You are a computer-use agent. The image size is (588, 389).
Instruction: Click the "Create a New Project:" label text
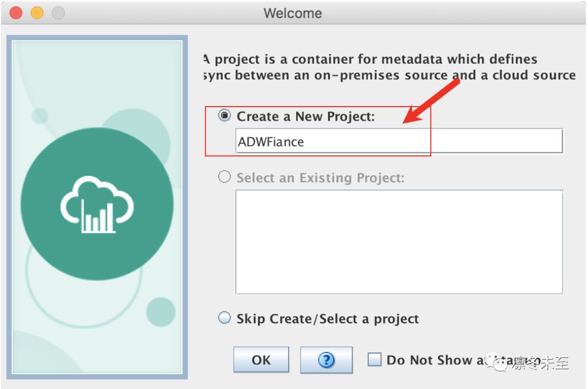(x=305, y=116)
